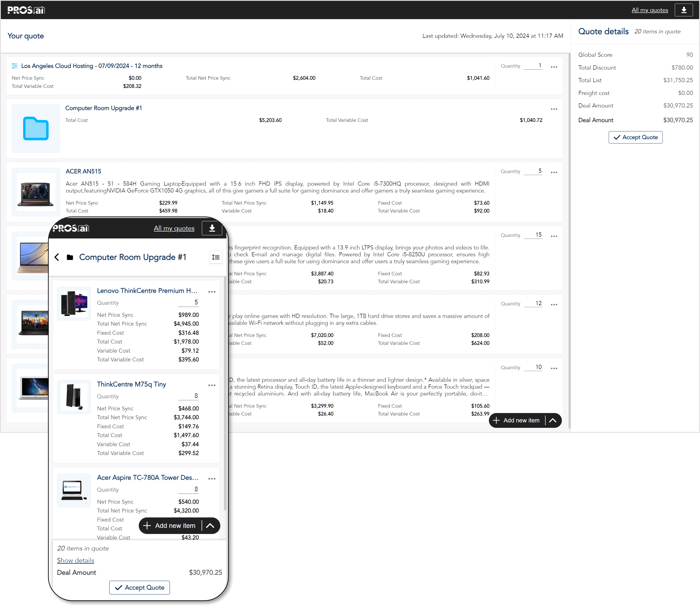Open more options for the quantity 12 item
The width and height of the screenshot is (700, 607).
554,304
